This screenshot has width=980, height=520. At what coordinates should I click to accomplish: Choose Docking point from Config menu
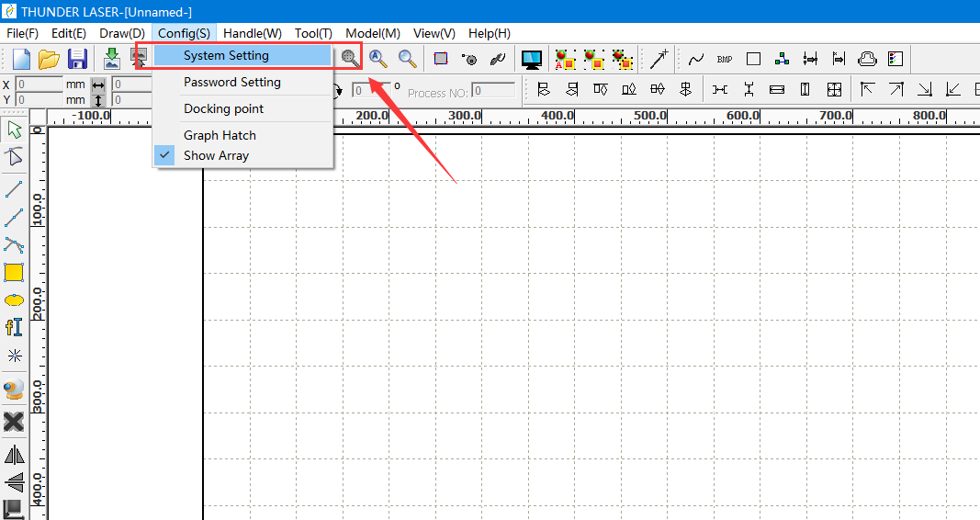click(x=242, y=108)
